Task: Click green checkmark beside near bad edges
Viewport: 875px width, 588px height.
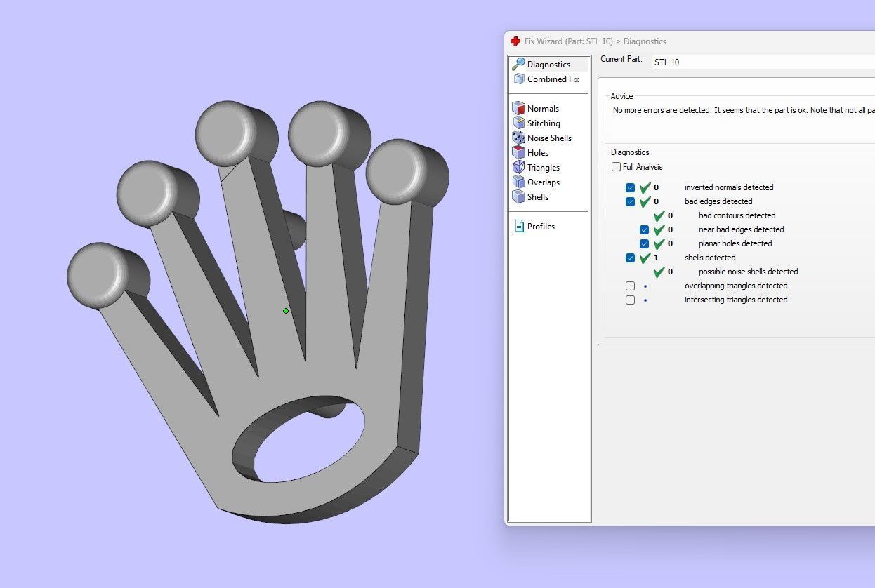Action: pyautogui.click(x=659, y=229)
